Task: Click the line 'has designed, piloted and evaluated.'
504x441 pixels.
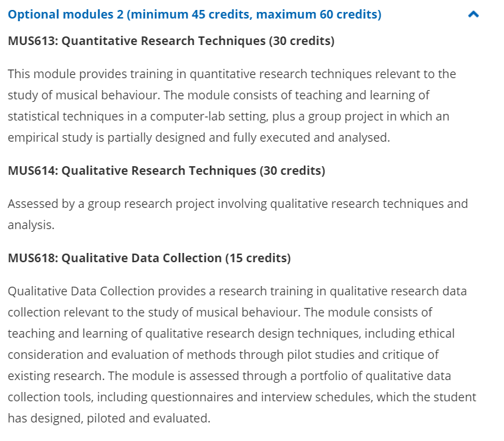Action: click(x=109, y=418)
